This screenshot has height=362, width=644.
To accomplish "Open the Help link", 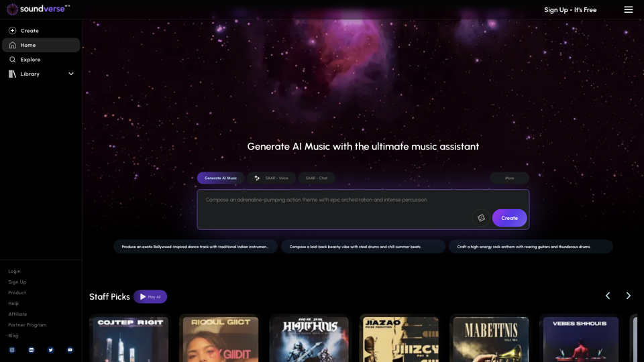I will (x=13, y=303).
